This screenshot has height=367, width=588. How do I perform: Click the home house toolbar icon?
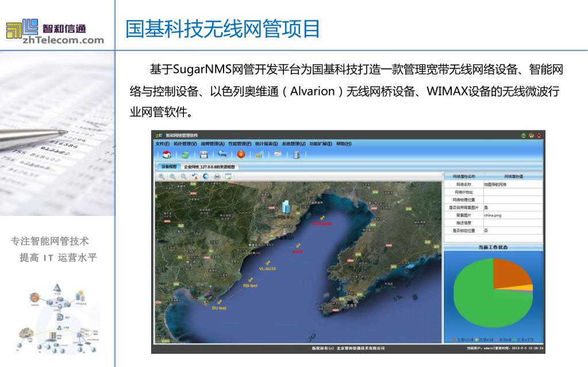click(x=167, y=154)
